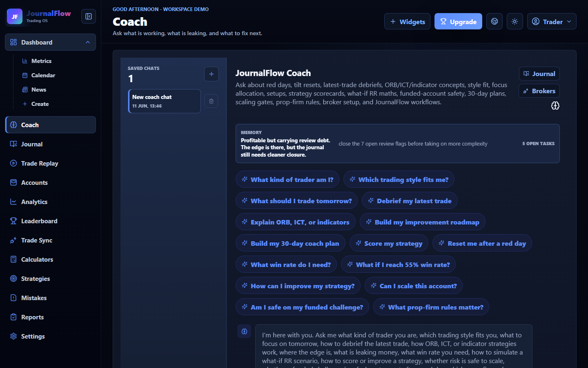Ask 'Which trading style fits me?'
This screenshot has width=588, height=368.
[x=399, y=179]
